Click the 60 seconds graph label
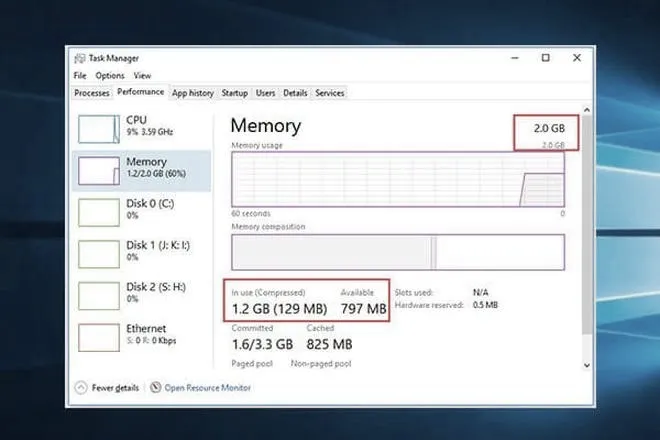This screenshot has height=440, width=660. tap(251, 213)
